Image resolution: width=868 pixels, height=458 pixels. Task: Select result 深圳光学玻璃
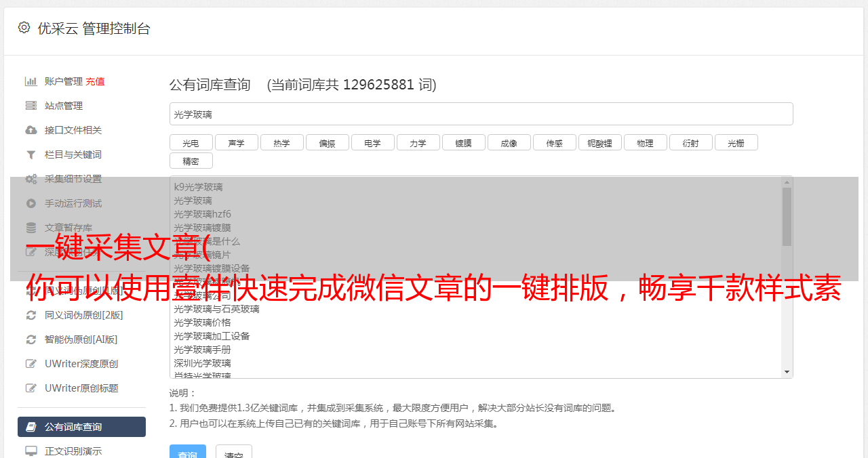tap(202, 363)
